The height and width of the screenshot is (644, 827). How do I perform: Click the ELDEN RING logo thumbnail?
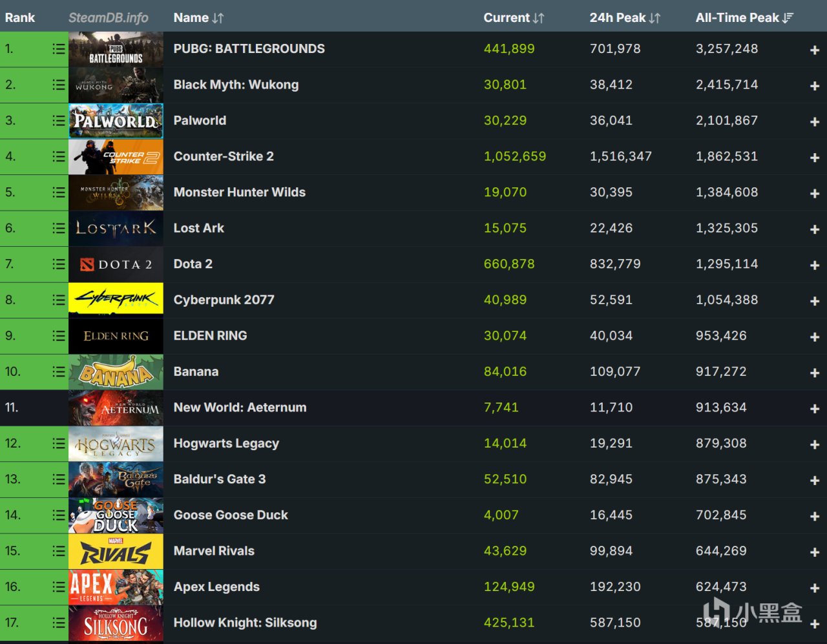(x=116, y=336)
